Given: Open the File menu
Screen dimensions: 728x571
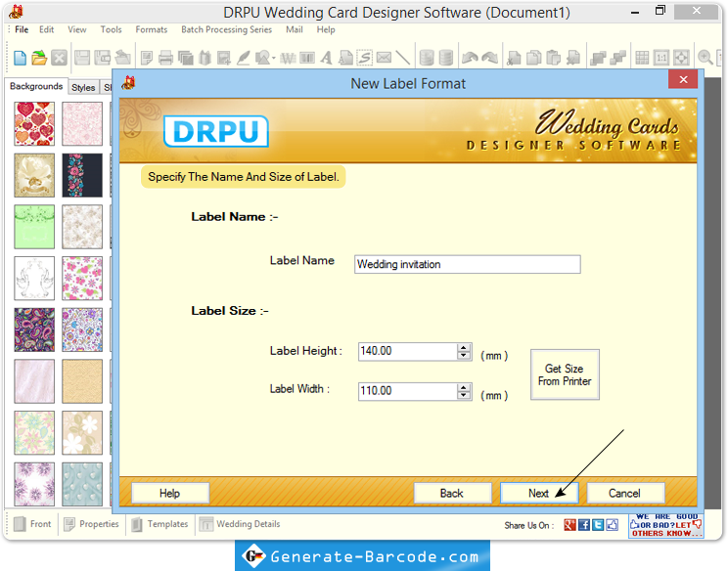Looking at the screenshot, I should coord(22,29).
